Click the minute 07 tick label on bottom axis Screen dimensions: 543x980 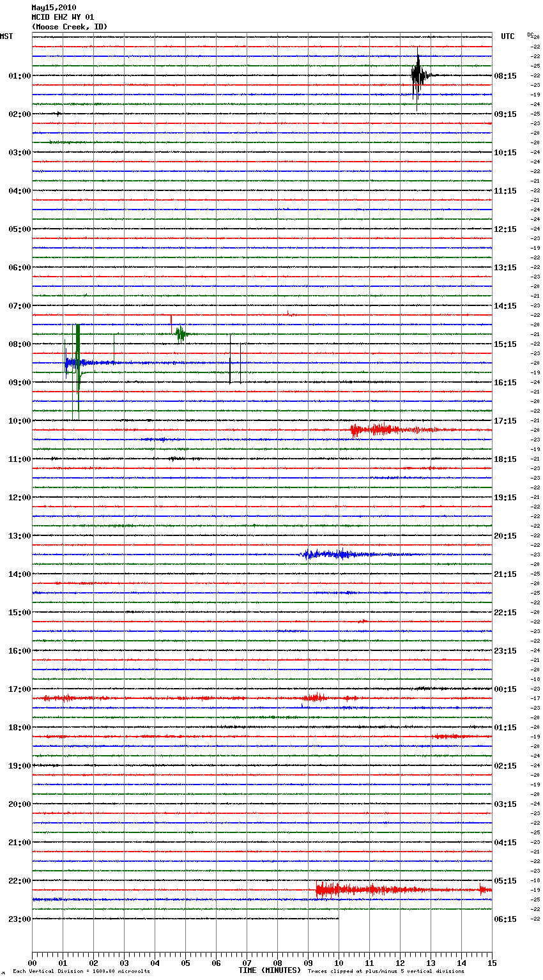pyautogui.click(x=247, y=963)
